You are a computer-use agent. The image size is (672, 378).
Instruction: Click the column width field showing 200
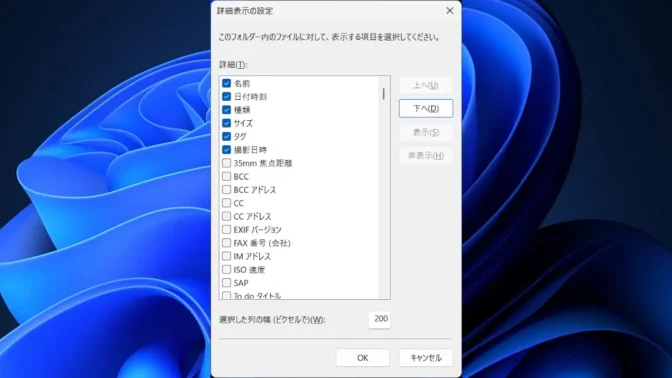click(x=380, y=319)
